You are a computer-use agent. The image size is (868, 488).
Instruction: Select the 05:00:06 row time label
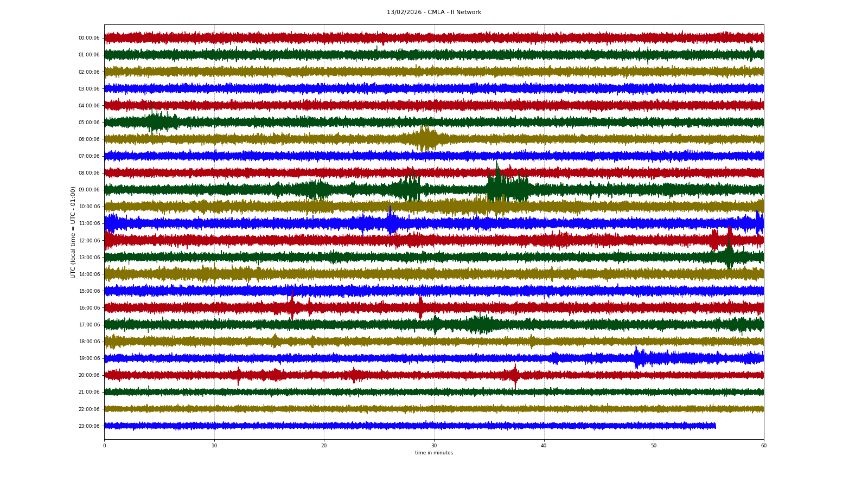pyautogui.click(x=89, y=123)
